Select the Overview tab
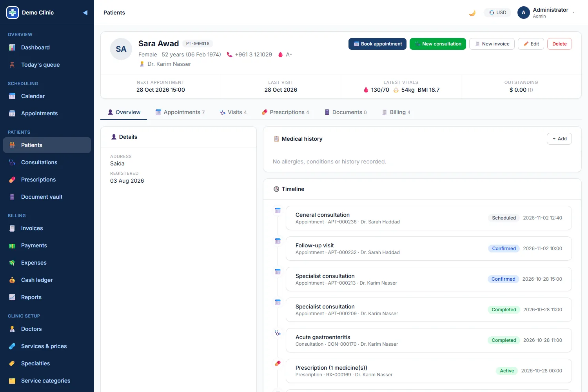The width and height of the screenshot is (588, 392). (124, 112)
